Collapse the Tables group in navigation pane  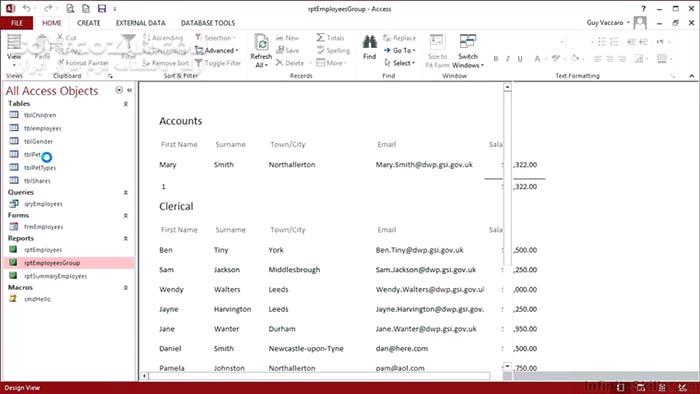point(125,104)
